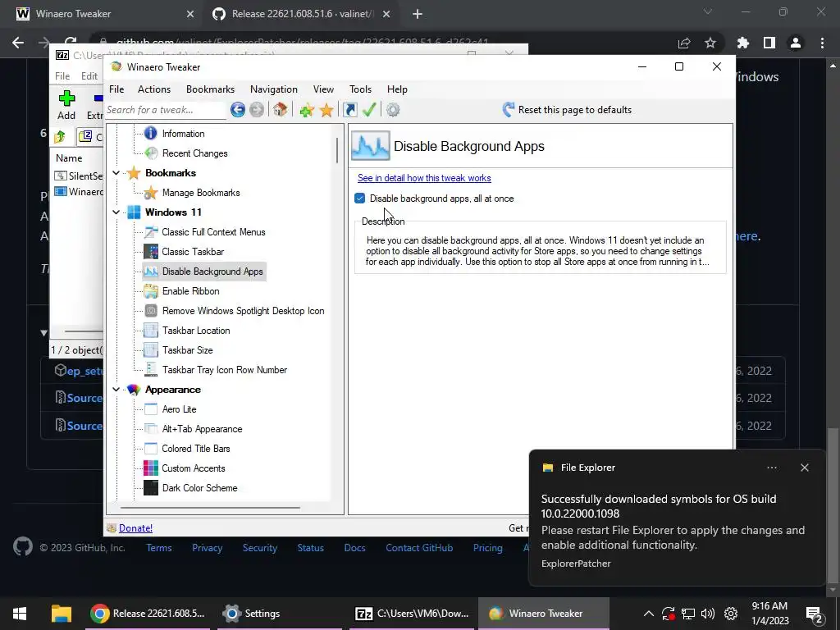
Task: Select Remove Windows Spotlight Desktop Icon
Action: coord(243,311)
